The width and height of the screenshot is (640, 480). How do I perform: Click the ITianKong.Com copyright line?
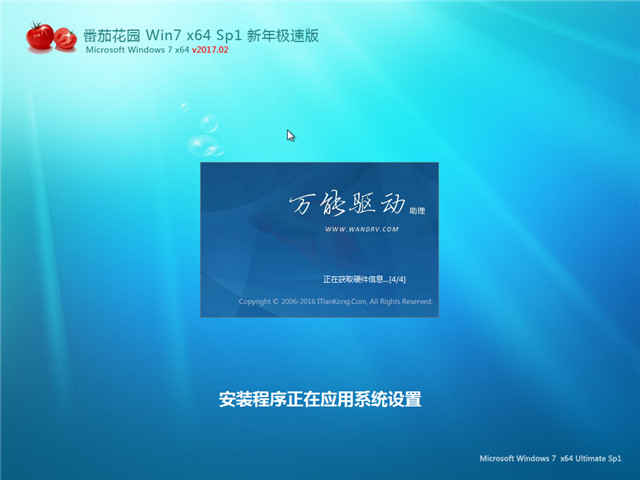click(336, 302)
